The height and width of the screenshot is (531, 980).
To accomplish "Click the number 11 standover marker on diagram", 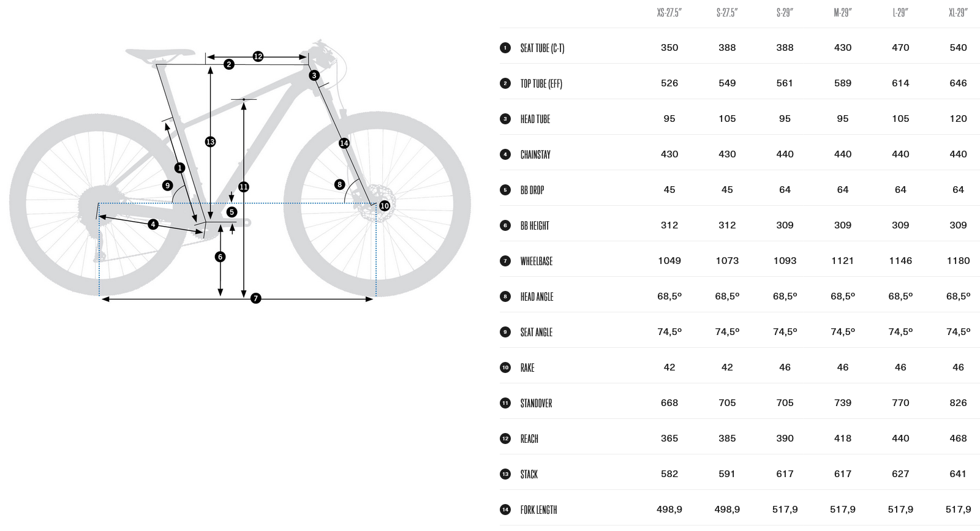I will click(244, 187).
